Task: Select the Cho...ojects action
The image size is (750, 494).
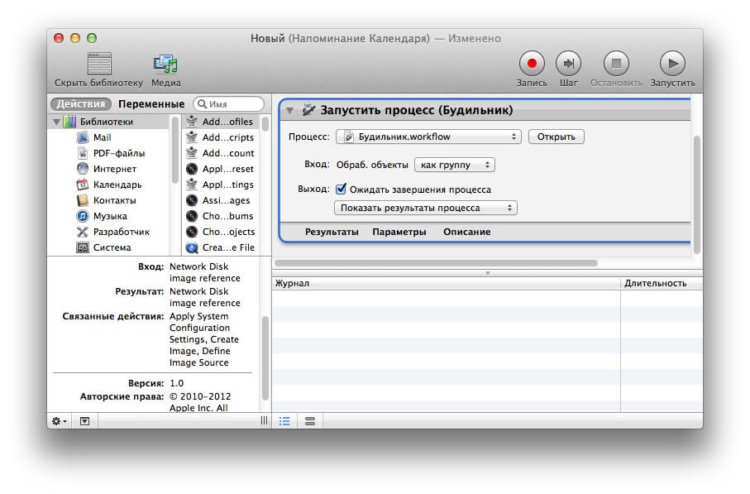Action: [x=221, y=232]
